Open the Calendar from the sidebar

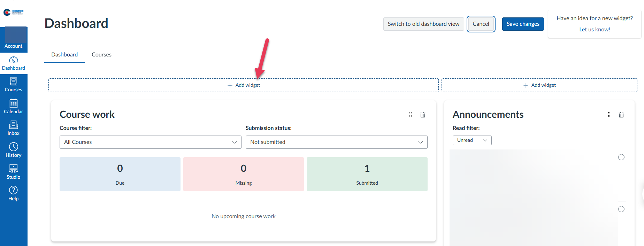pos(13,106)
